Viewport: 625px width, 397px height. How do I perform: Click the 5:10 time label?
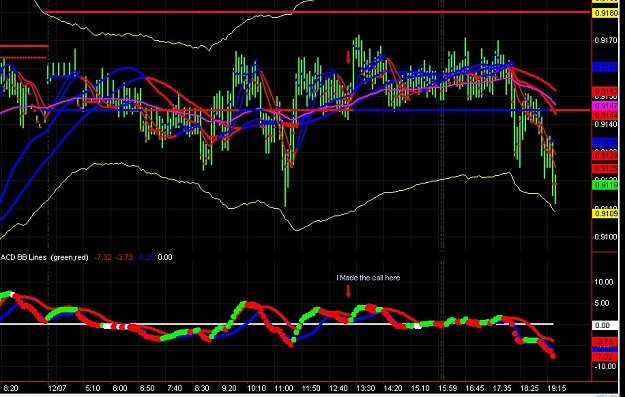coord(92,388)
